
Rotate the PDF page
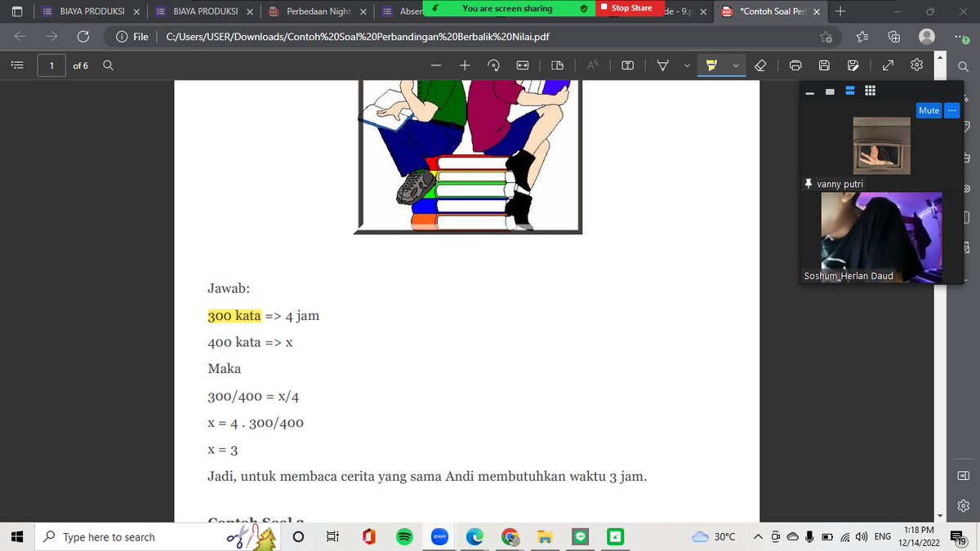coord(493,65)
